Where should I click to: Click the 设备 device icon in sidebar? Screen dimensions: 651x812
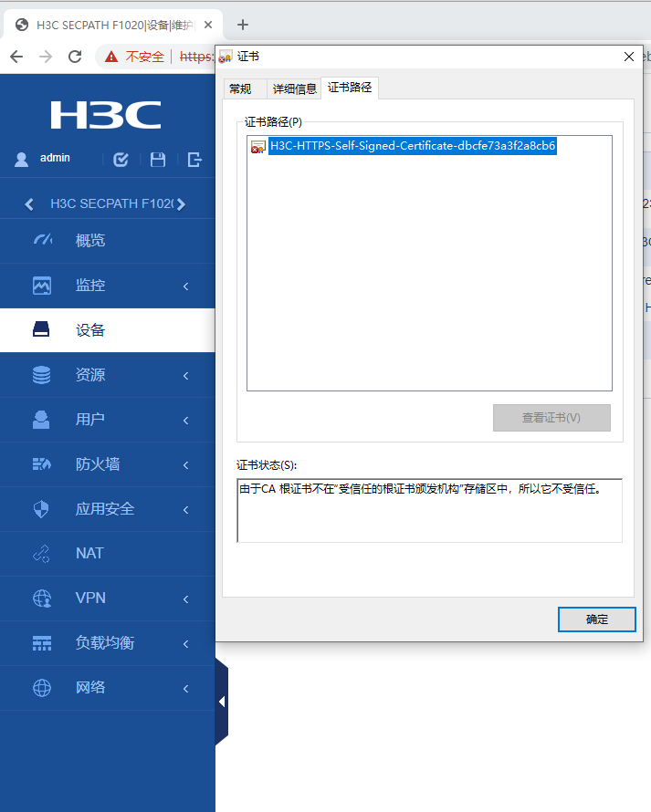click(41, 329)
